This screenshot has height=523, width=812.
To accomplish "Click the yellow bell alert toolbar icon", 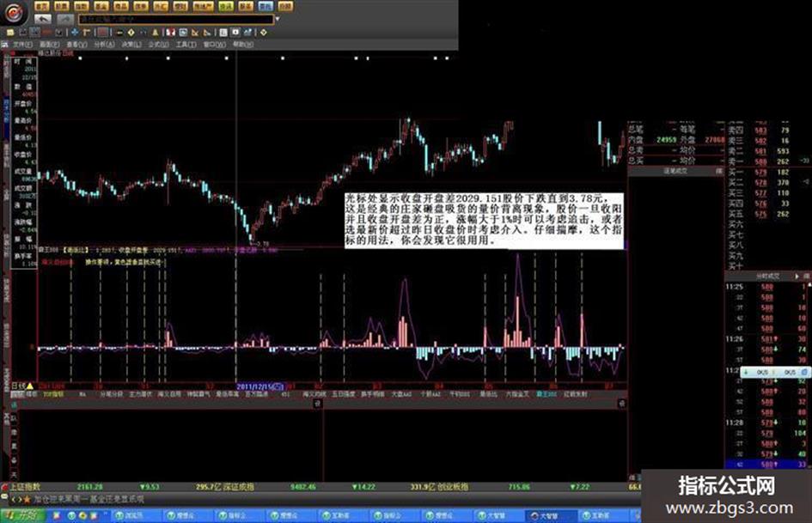I will (155, 32).
